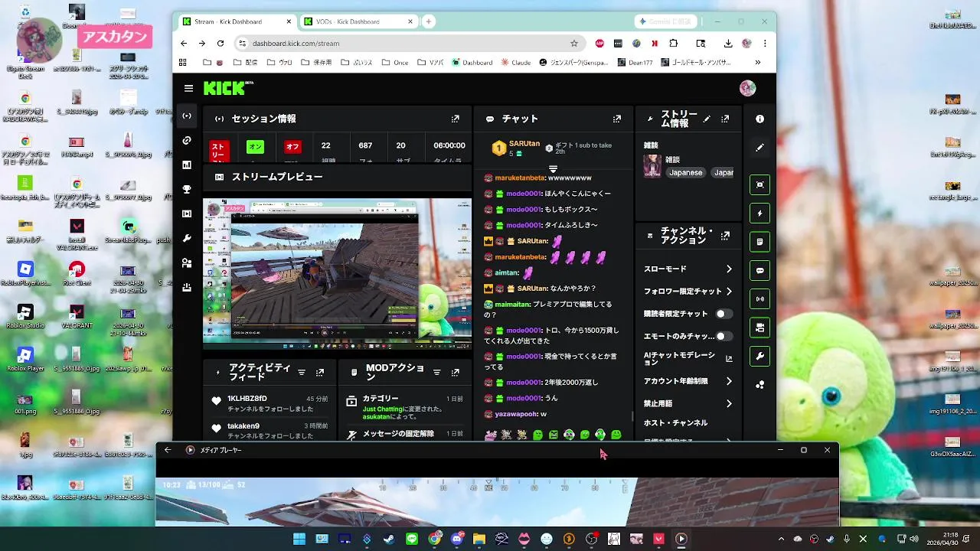
Task: Toggle the document MOD-actions widget in right toolbar
Action: (759, 242)
